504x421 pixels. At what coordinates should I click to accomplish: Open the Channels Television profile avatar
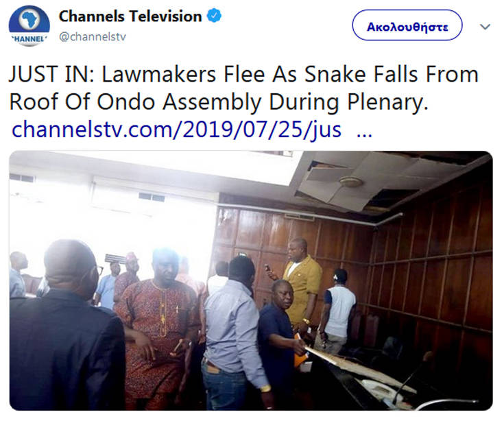(29, 26)
